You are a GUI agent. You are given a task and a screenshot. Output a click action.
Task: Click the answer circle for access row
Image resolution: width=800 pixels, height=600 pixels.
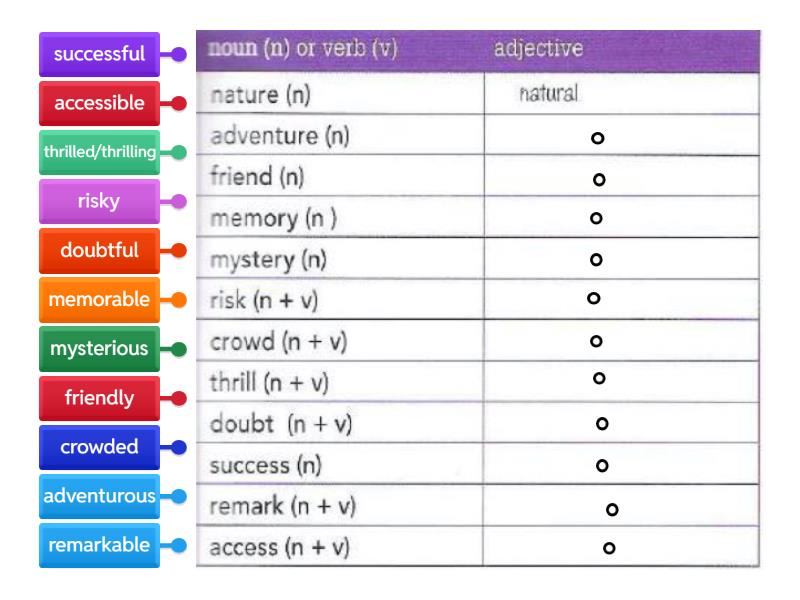point(607,548)
